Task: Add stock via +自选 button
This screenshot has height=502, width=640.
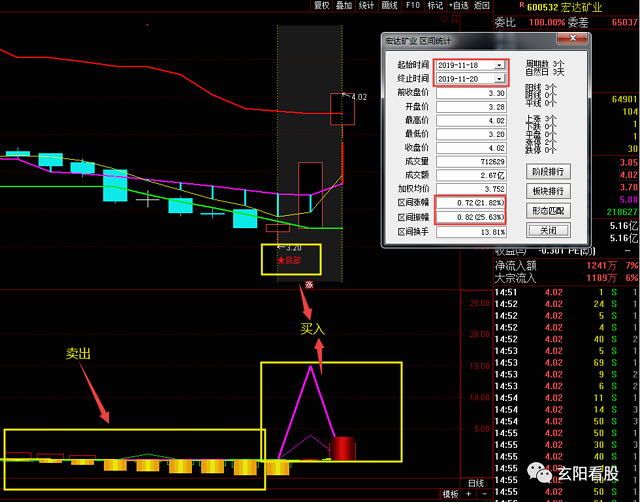Action: [x=458, y=5]
